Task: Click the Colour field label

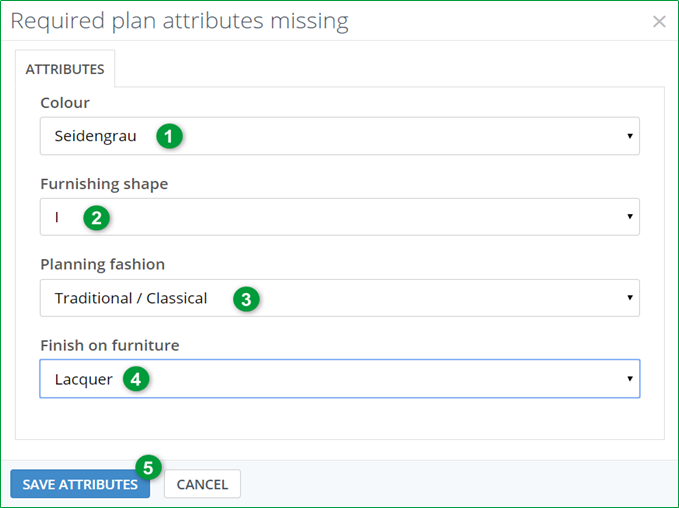Action: [x=64, y=102]
